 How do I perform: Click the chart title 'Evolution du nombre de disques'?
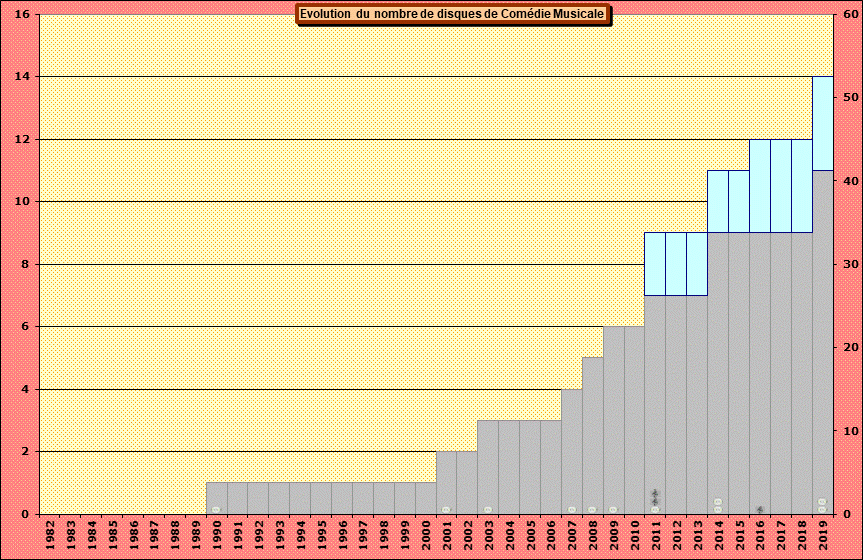tap(452, 14)
